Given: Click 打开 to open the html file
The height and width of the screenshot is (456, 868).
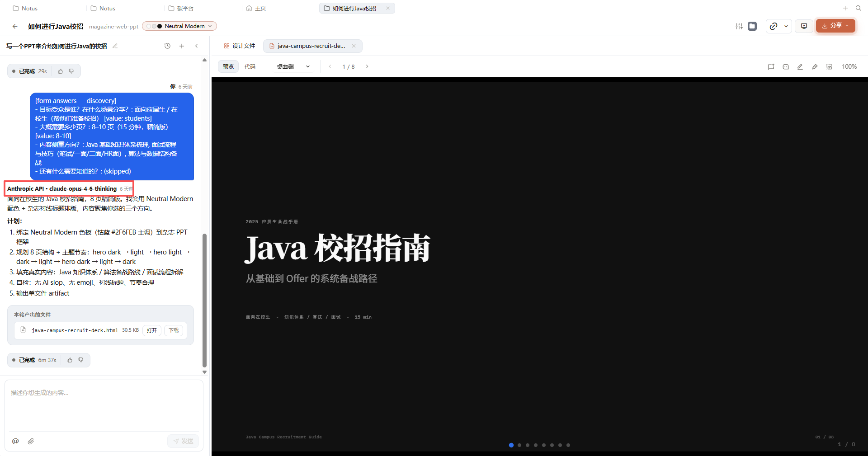Looking at the screenshot, I should pos(152,330).
